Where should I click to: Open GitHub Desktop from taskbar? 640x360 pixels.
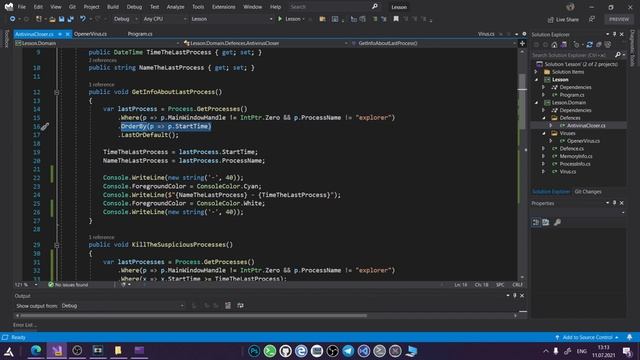coord(285,351)
